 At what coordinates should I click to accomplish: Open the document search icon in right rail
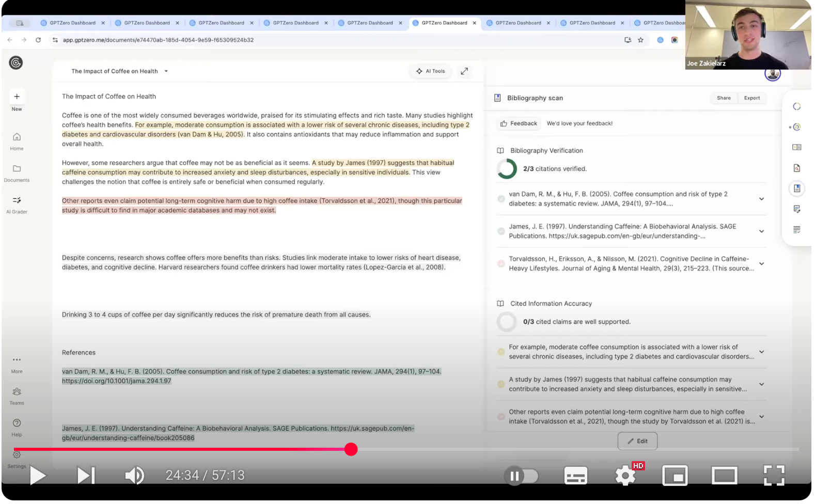(797, 168)
